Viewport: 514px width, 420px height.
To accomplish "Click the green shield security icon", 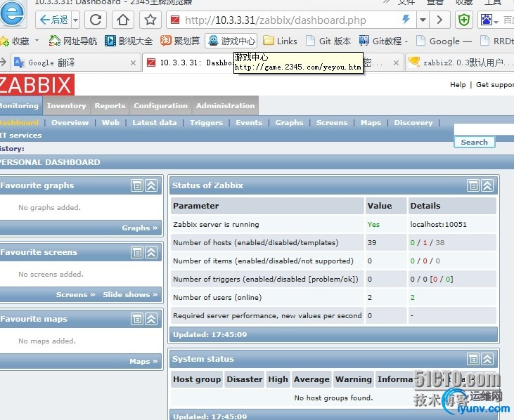I will tap(463, 20).
